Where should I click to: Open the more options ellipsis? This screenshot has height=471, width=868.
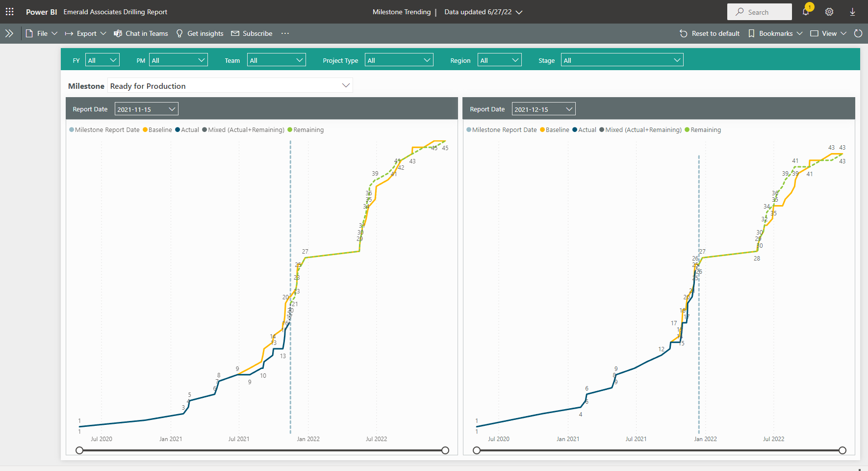285,33
